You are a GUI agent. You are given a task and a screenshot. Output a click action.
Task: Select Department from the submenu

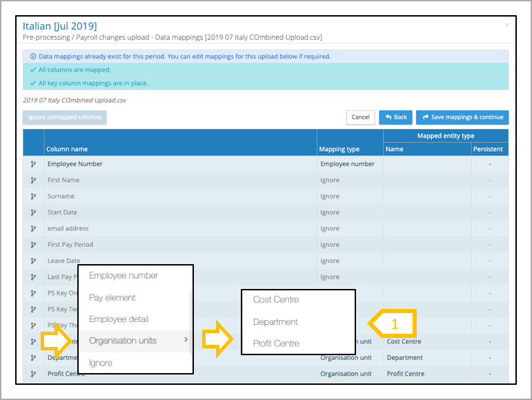(275, 322)
